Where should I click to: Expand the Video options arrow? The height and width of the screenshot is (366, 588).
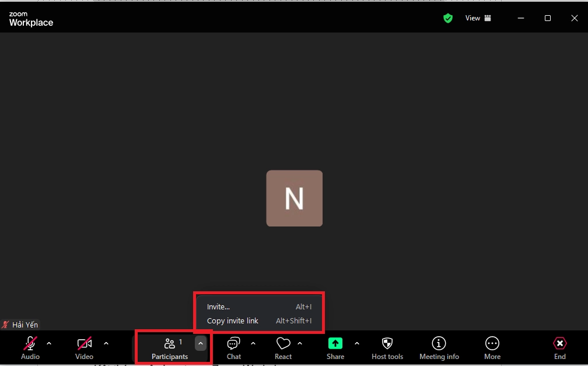106,343
